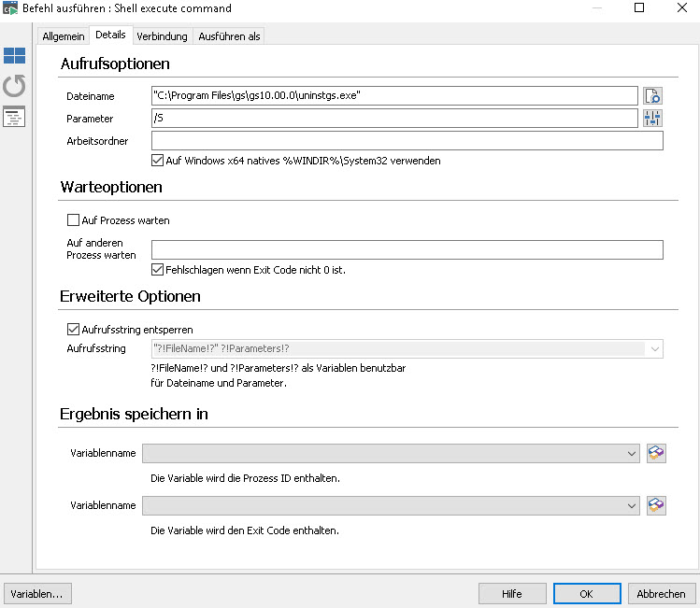700x608 pixels.
Task: Click the list outline icon in left sidebar
Action: [x=14, y=117]
